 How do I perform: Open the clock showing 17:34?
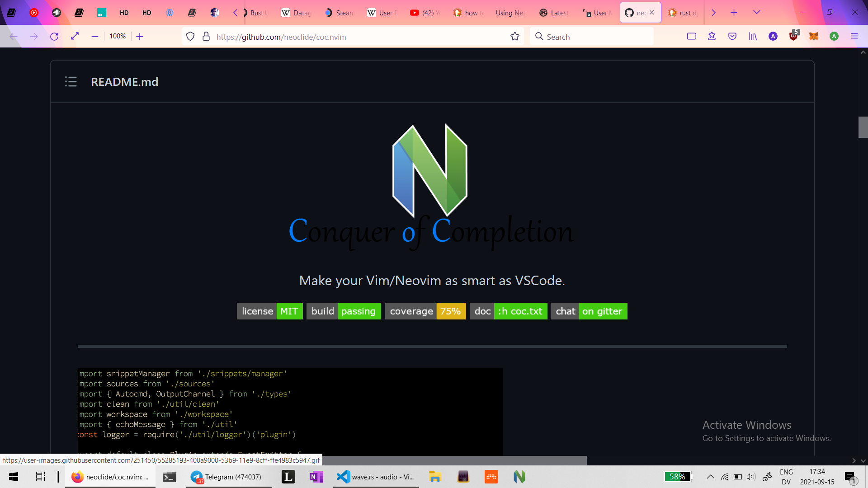coord(817,477)
